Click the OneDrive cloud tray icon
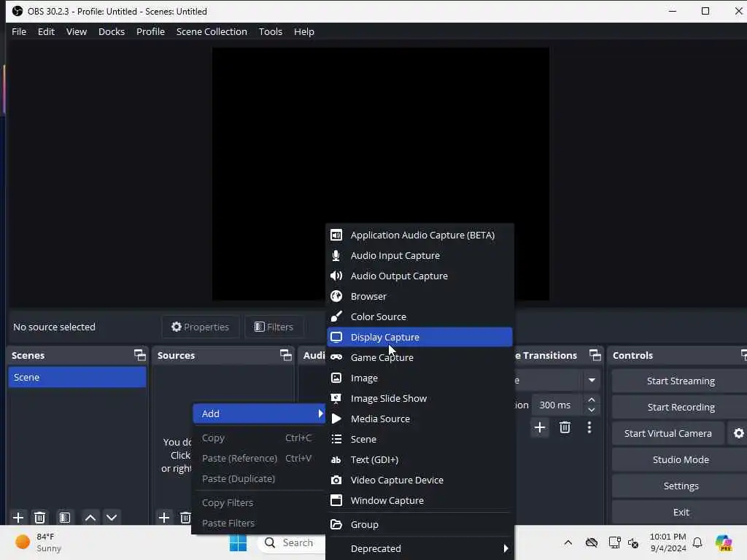 tap(592, 542)
